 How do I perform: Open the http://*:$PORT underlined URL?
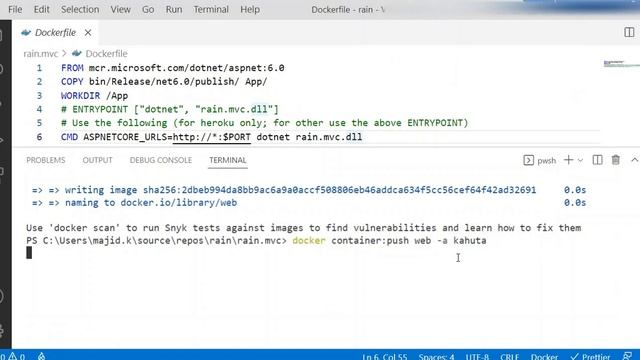pyautogui.click(x=212, y=137)
